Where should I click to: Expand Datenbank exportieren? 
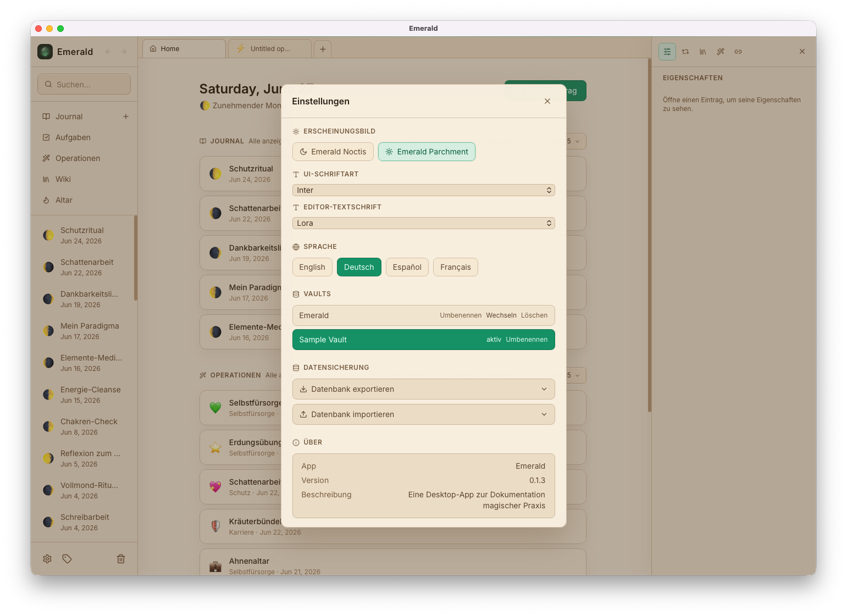pyautogui.click(x=424, y=389)
